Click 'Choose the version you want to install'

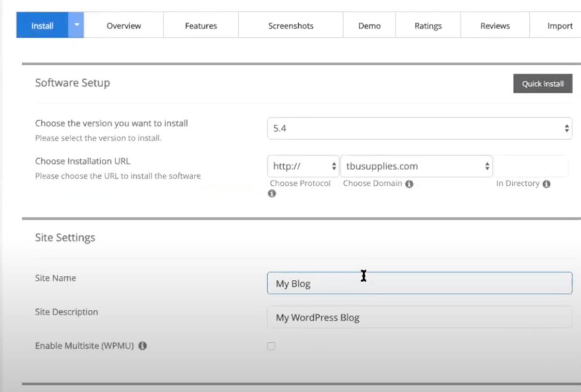pos(111,123)
